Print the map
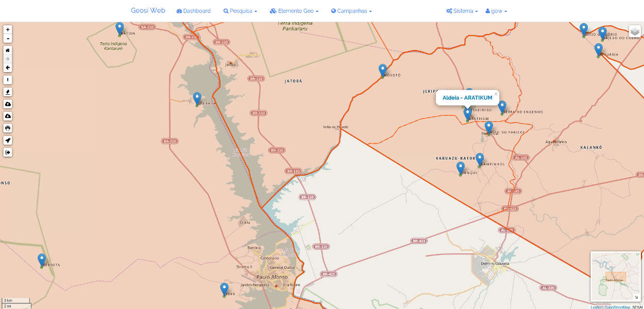 point(8,128)
